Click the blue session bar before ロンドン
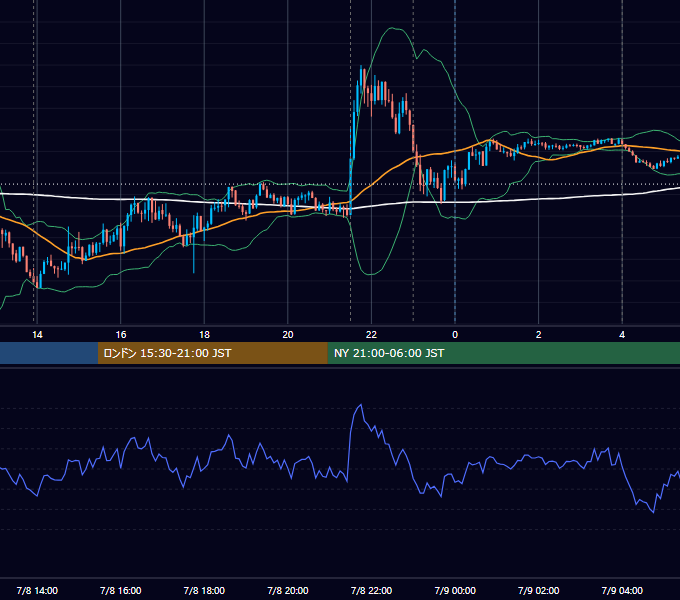Image resolution: width=680 pixels, height=600 pixels. tap(49, 353)
